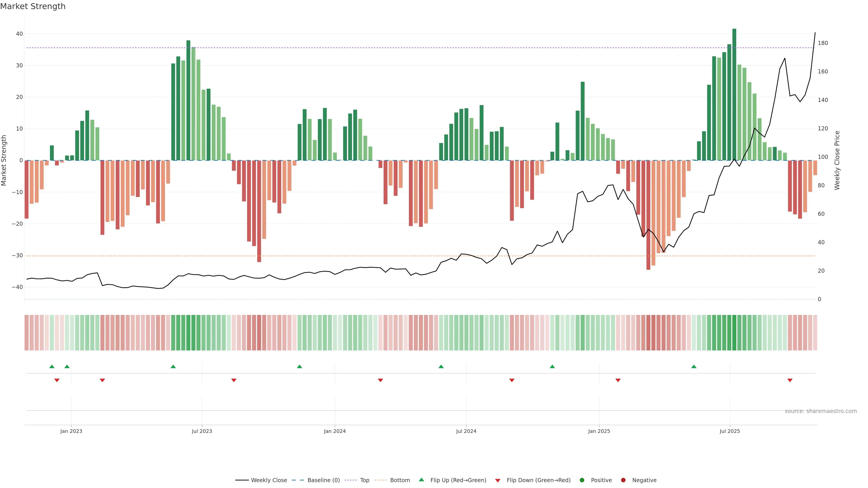Click the Flip Down red triangle legend icon
868x488 pixels.
[498, 481]
